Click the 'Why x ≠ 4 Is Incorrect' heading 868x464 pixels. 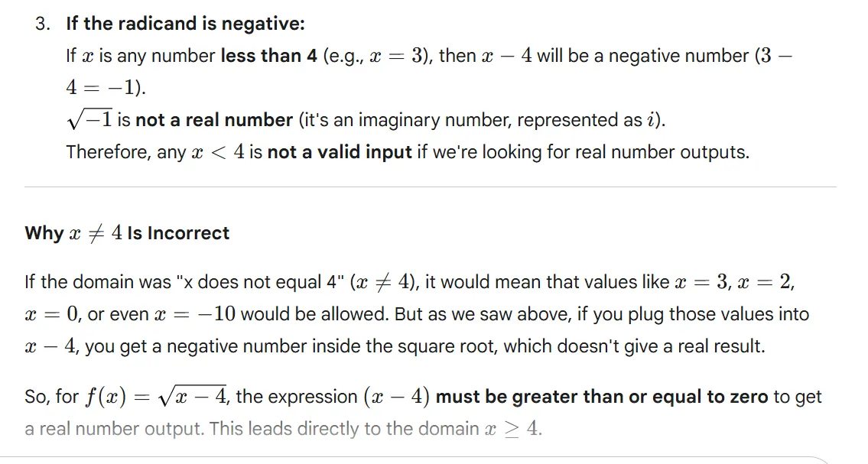[127, 233]
